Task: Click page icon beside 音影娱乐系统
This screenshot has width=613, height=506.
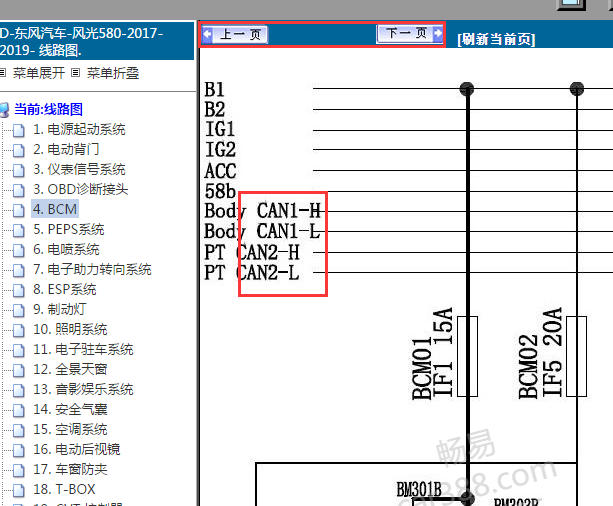Action: pyautogui.click(x=18, y=390)
